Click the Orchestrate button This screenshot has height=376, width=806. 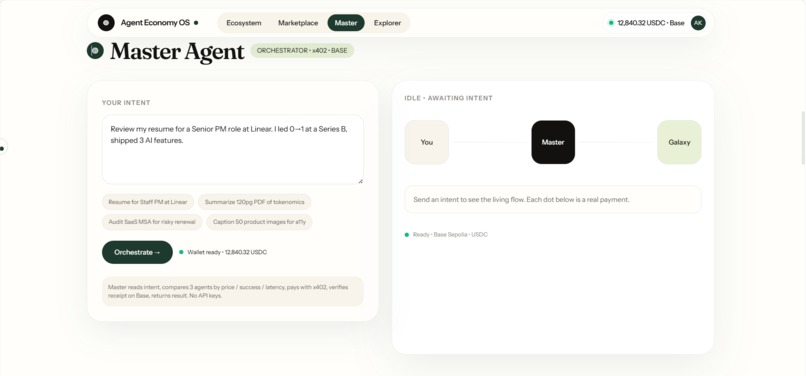[137, 252]
